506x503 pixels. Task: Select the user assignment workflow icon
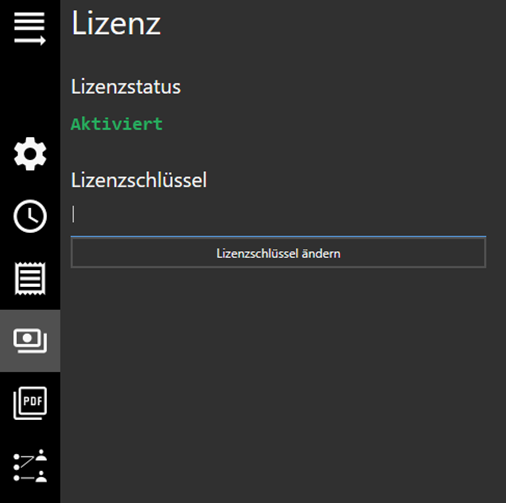pos(30,466)
